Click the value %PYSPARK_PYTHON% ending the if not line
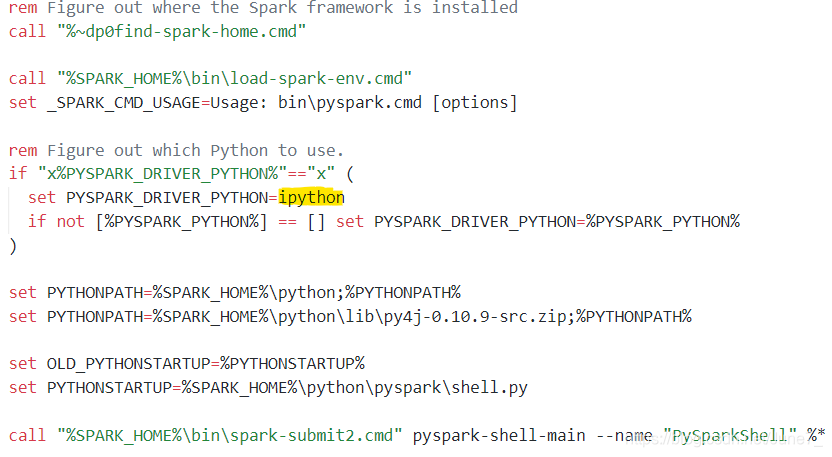This screenshot has width=832, height=457. pyautogui.click(x=663, y=222)
